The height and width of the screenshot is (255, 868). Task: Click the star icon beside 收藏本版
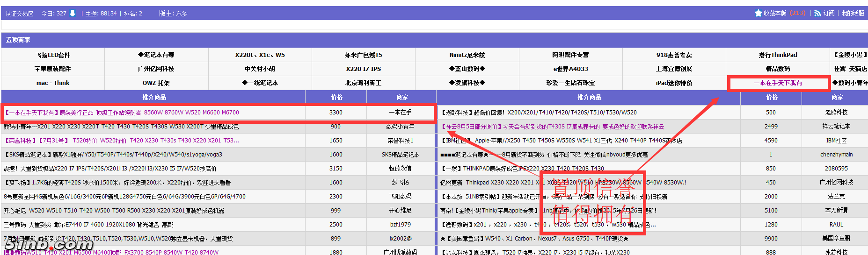(758, 13)
